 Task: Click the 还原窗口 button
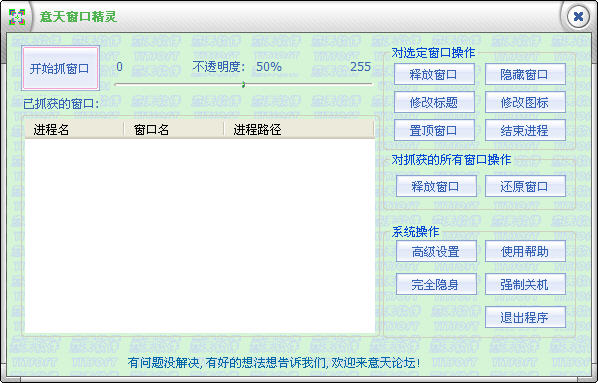[x=525, y=186]
